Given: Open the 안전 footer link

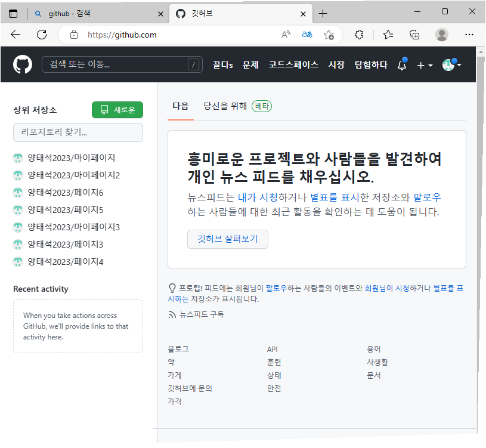Looking at the screenshot, I should click(x=274, y=388).
